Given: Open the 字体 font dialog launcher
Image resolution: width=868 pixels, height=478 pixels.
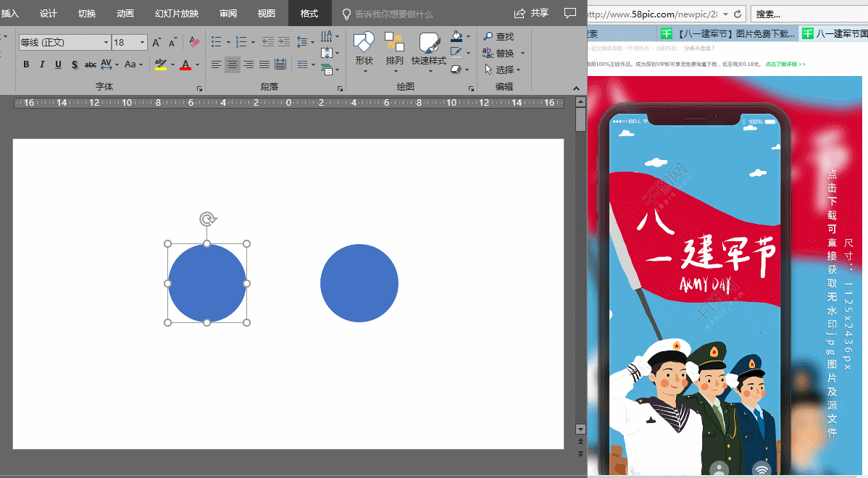Looking at the screenshot, I should 199,88.
